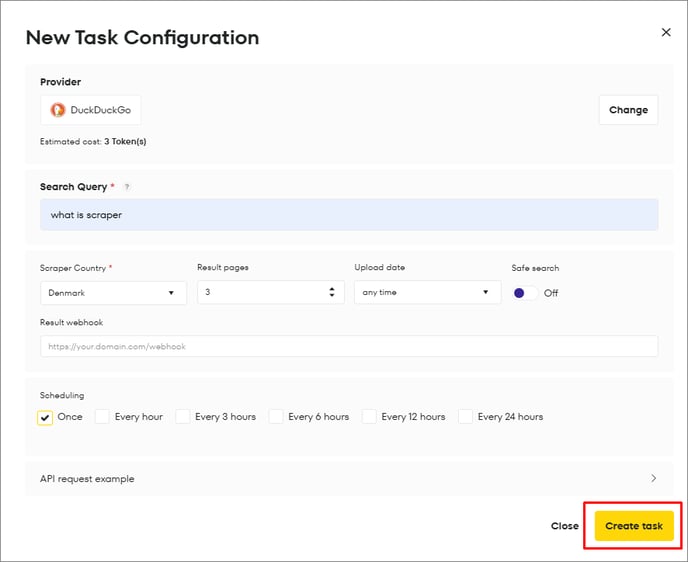Open the Scraper Country dropdown

[113, 293]
